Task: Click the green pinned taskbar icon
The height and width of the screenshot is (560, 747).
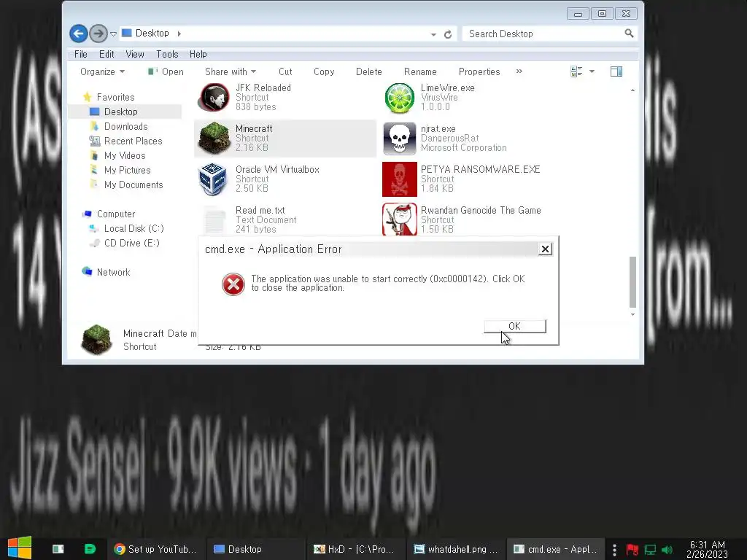Action: click(90, 549)
